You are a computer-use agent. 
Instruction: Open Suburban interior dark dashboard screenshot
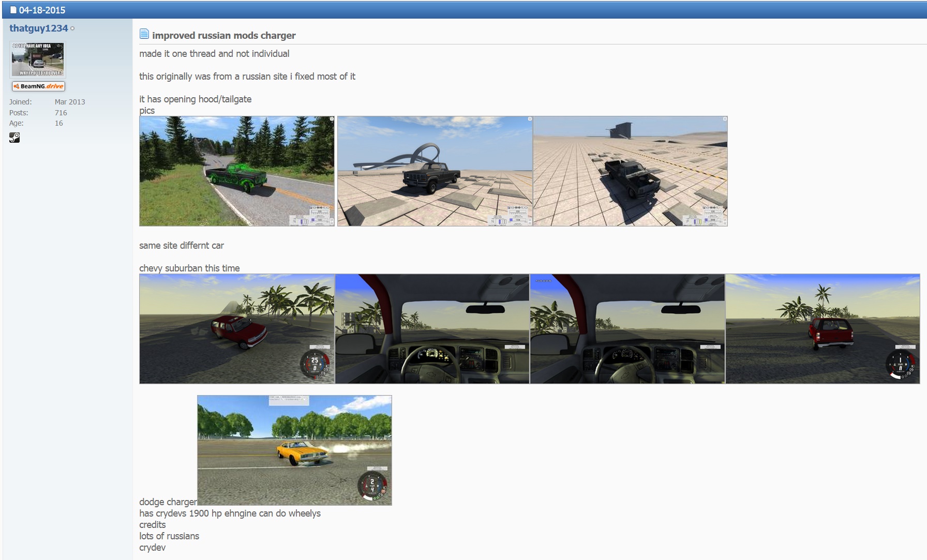coord(627,329)
